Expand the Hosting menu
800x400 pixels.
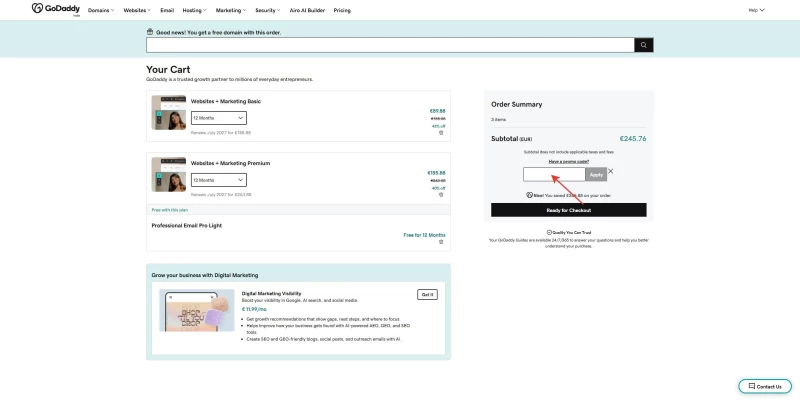(194, 10)
